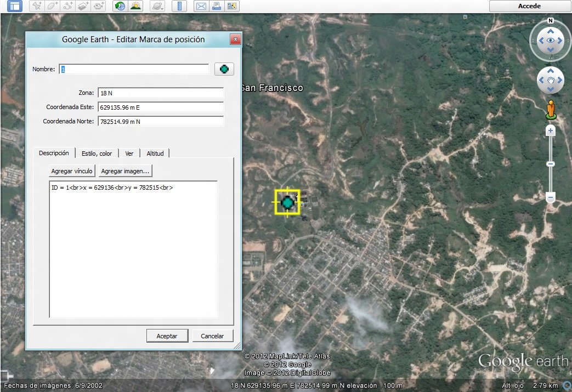
Task: Open the ruler measurement tool
Action: coord(179,6)
